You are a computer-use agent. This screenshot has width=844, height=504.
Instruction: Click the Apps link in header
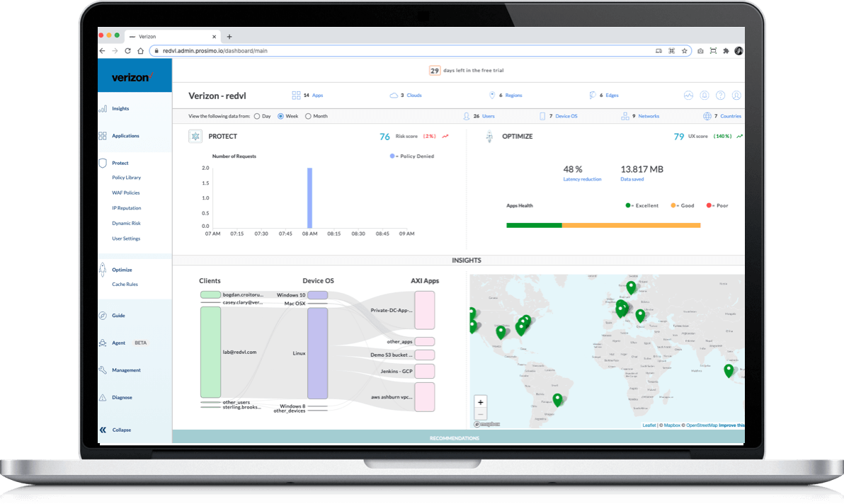[317, 95]
